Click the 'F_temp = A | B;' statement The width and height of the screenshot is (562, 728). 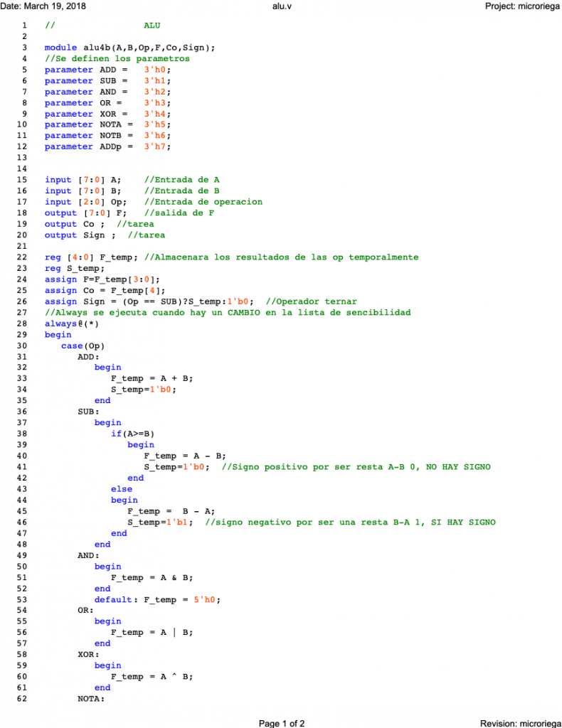click(152, 633)
